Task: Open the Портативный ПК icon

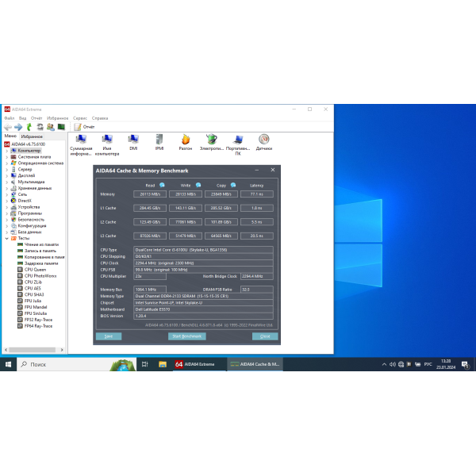Action: pyautogui.click(x=238, y=145)
